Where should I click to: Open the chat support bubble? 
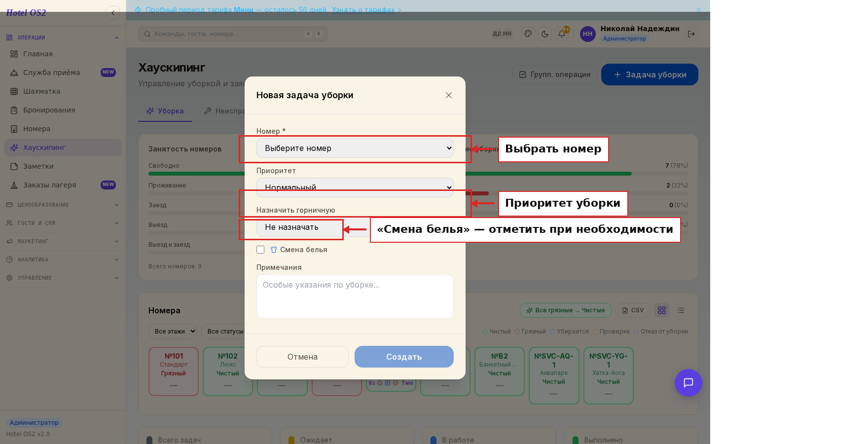click(x=688, y=383)
